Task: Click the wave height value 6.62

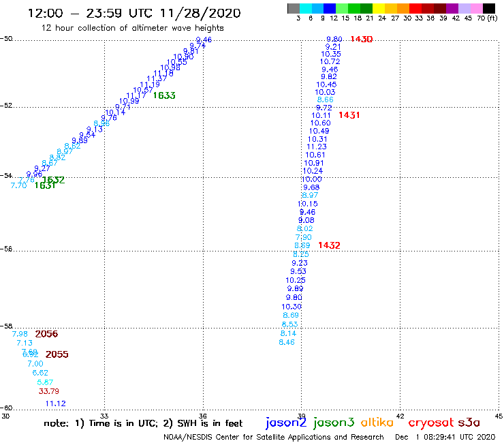Action: tap(40, 373)
